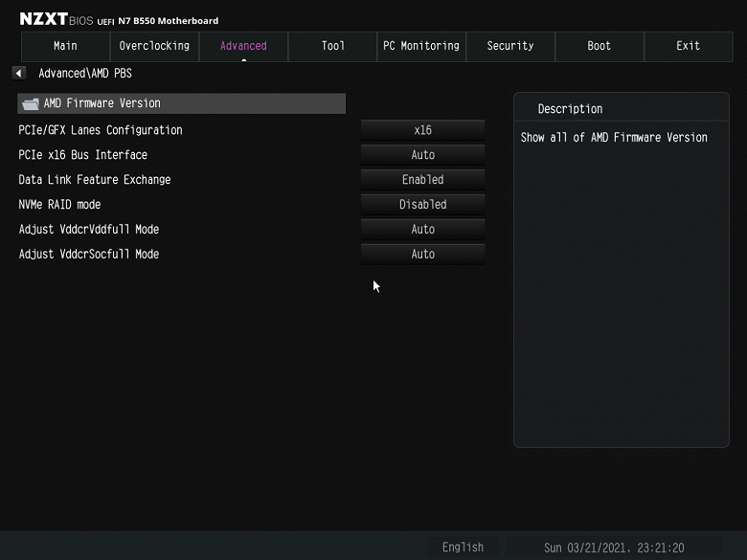This screenshot has height=560, width=747.
Task: Switch to the Security tab
Action: pyautogui.click(x=510, y=46)
